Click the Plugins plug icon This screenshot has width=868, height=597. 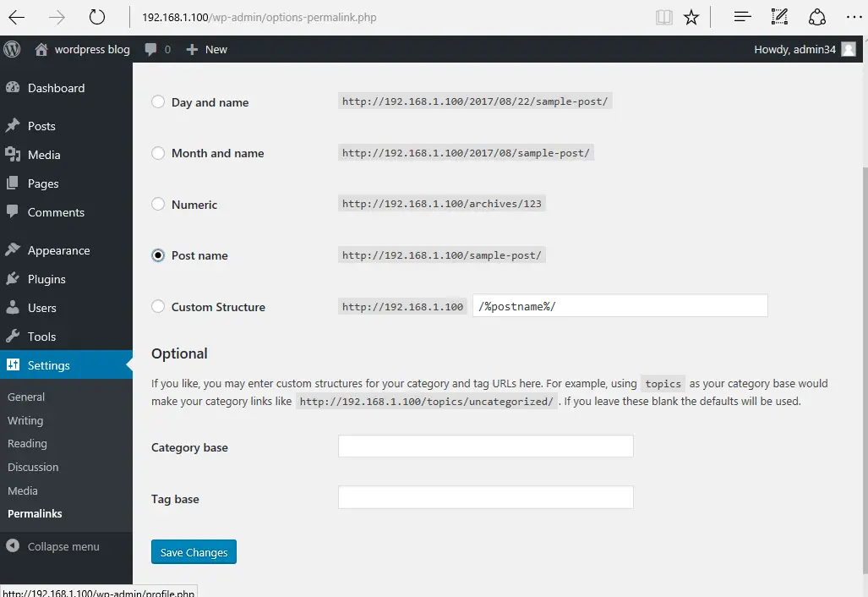pos(13,278)
